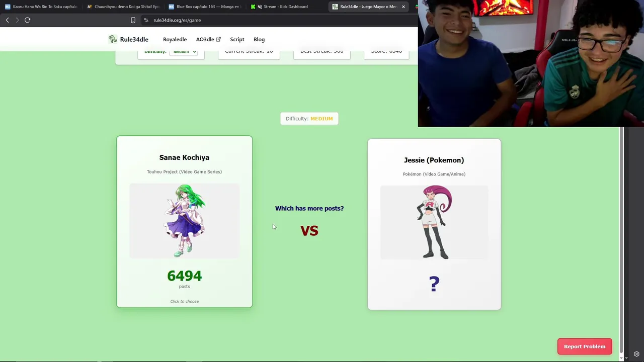This screenshot has height=362, width=644.
Task: Click the 6494 posts count
Action: click(184, 276)
